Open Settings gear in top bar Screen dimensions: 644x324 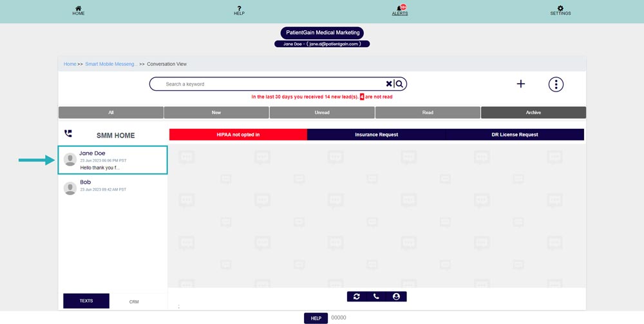click(560, 8)
